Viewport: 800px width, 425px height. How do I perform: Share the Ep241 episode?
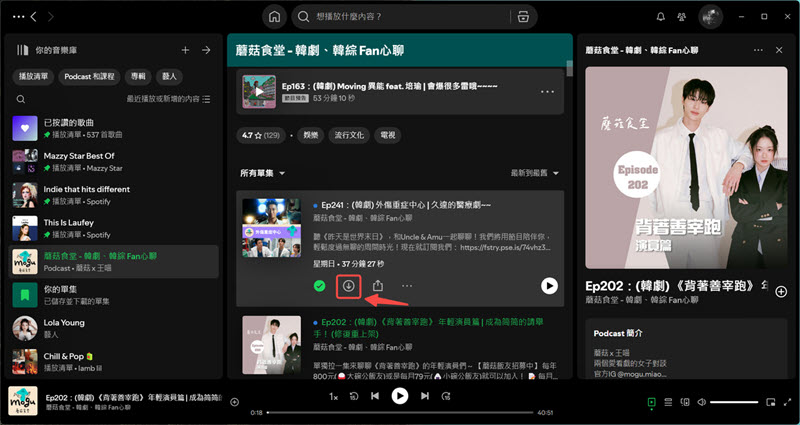click(x=378, y=286)
